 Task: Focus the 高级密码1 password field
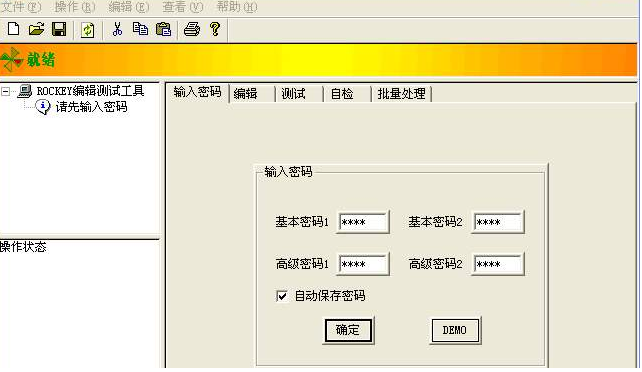point(363,264)
